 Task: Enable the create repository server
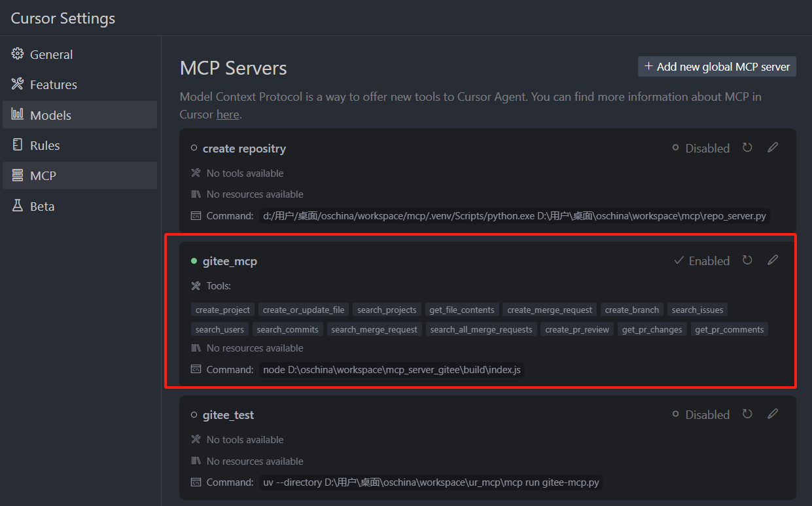click(701, 148)
